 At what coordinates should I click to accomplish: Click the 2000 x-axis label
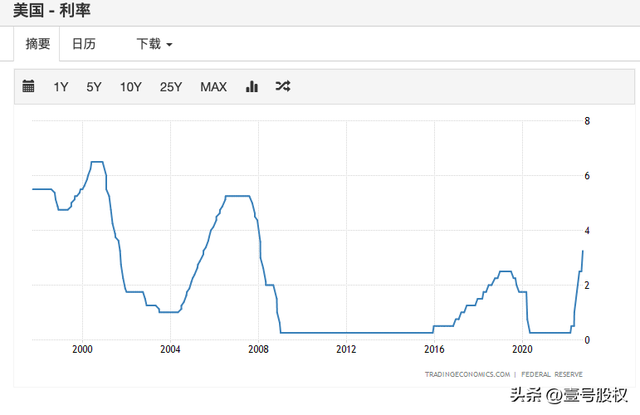coord(82,349)
